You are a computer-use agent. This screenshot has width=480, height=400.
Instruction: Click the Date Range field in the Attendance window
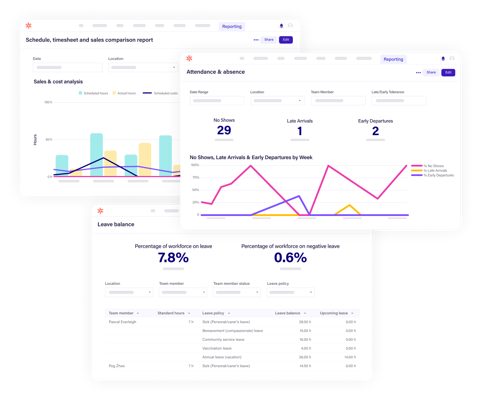click(x=217, y=100)
